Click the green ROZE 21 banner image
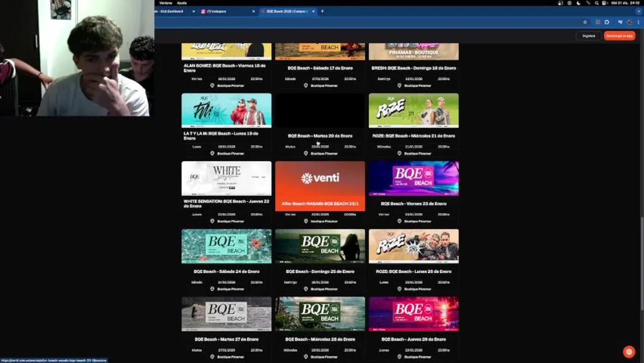The height and width of the screenshot is (363, 644). [x=414, y=110]
